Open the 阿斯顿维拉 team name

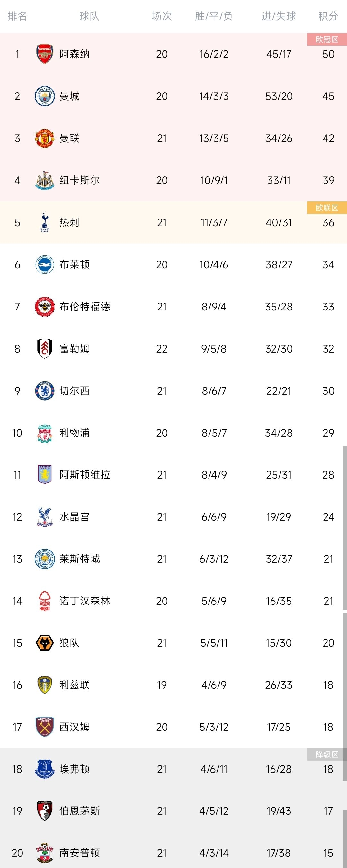85,474
